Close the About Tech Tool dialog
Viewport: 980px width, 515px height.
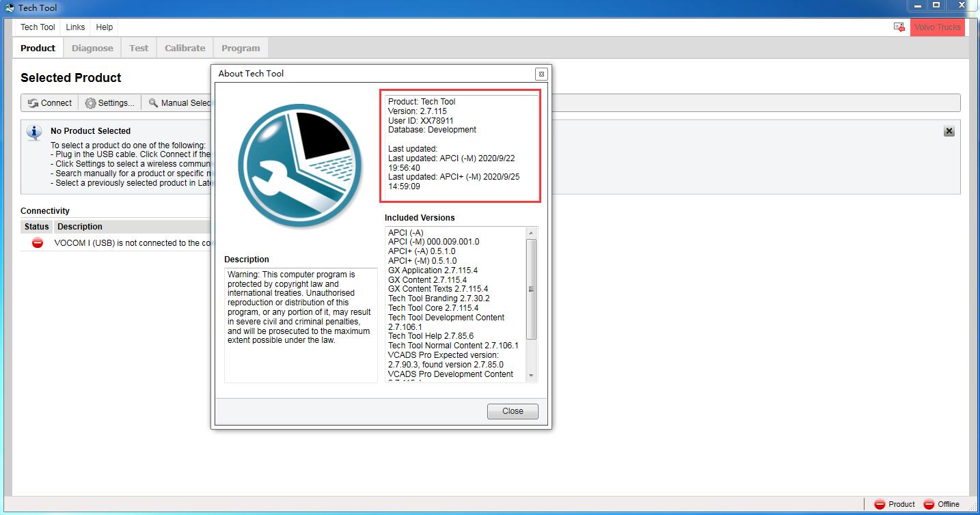point(513,411)
